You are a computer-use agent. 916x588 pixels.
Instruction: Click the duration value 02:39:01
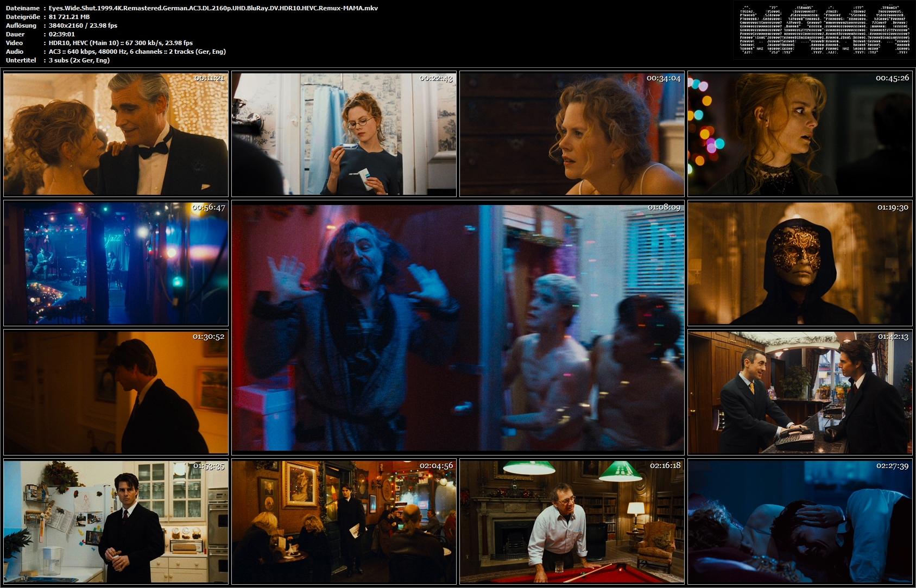[x=62, y=34]
